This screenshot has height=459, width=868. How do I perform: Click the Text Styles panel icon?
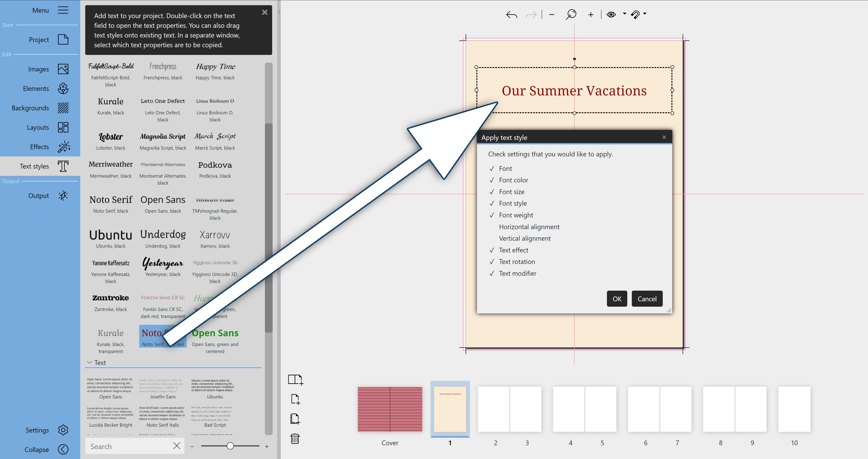click(x=63, y=166)
